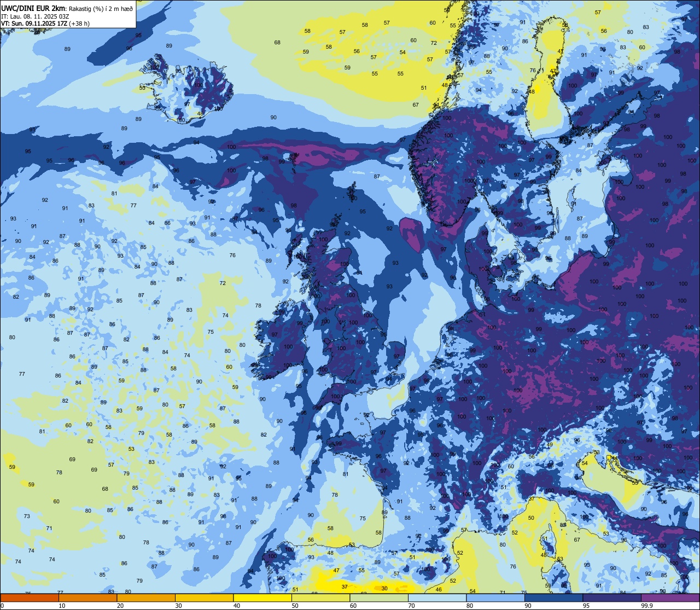Screen dimensions: 700x610
Task: Click the "Rakastig (%) í 2 m hæð" label
Action: 101,8
